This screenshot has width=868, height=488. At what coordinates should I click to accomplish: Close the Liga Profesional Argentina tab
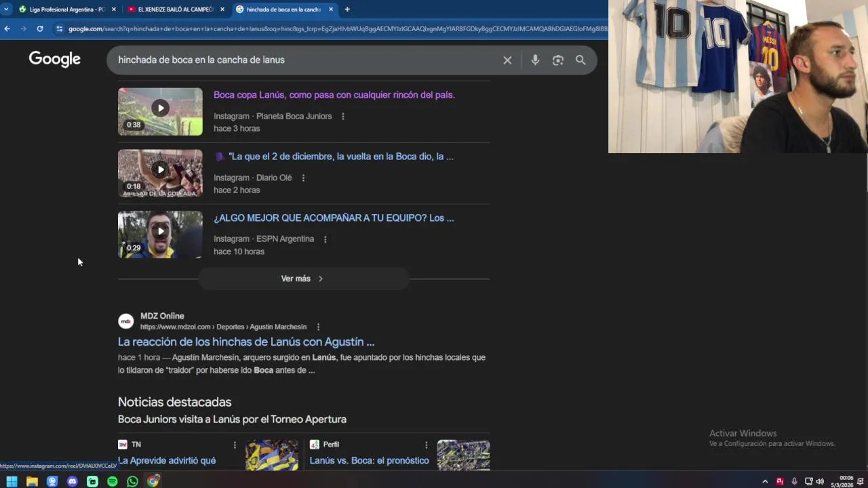coord(113,9)
